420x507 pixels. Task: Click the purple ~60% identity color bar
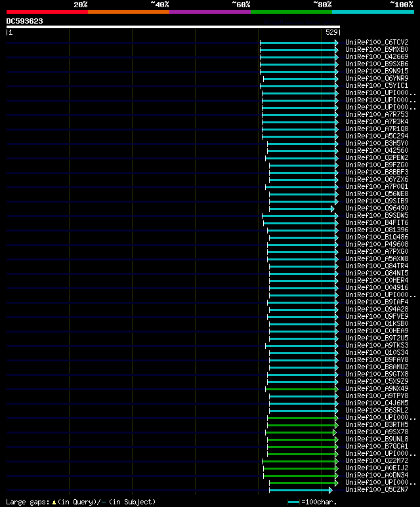[x=210, y=12]
